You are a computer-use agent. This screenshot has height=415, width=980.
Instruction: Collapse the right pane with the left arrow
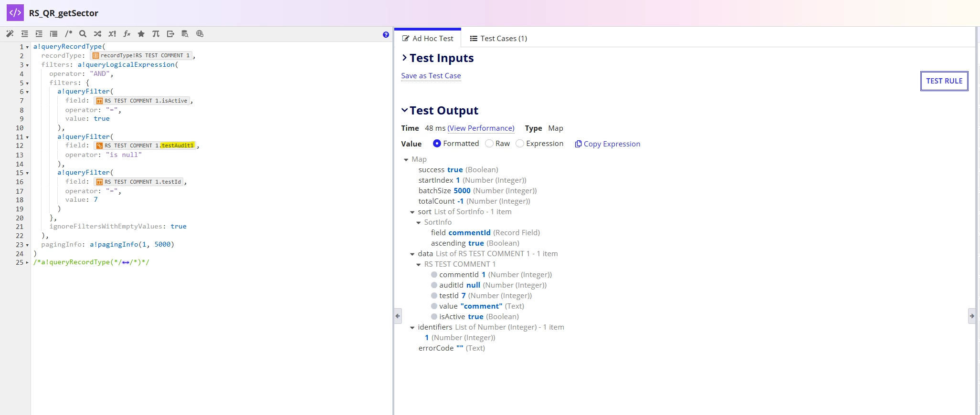(x=398, y=316)
